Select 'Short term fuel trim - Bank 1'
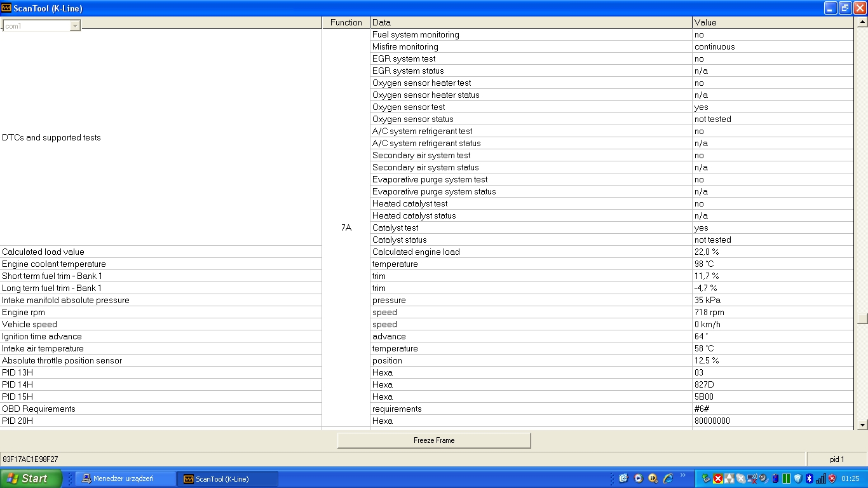The height and width of the screenshot is (488, 868). [x=161, y=276]
